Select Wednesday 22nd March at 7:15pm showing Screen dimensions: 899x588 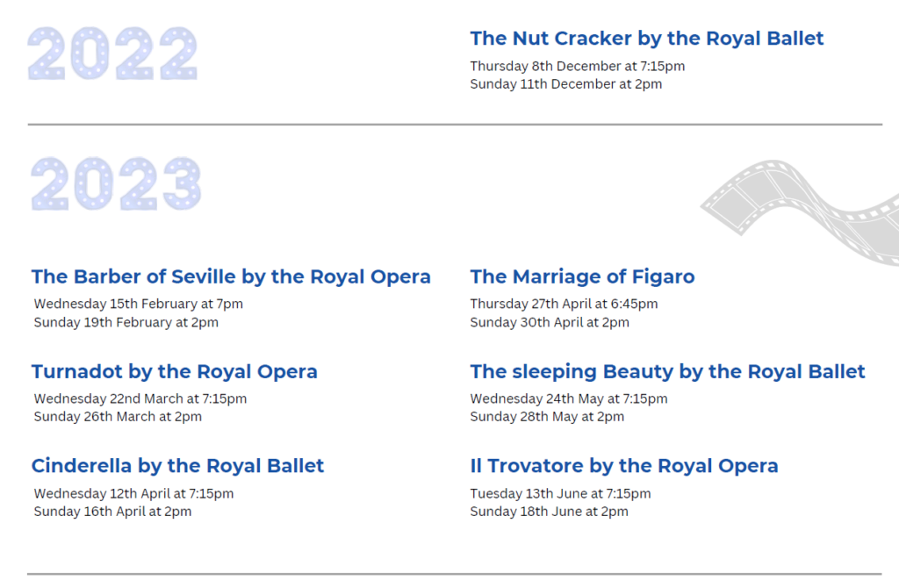[x=140, y=398]
